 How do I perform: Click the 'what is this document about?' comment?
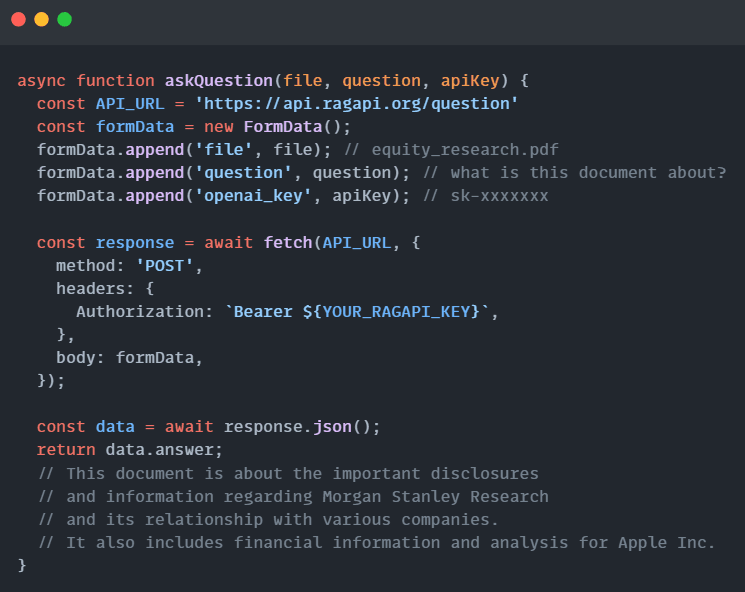coord(574,173)
